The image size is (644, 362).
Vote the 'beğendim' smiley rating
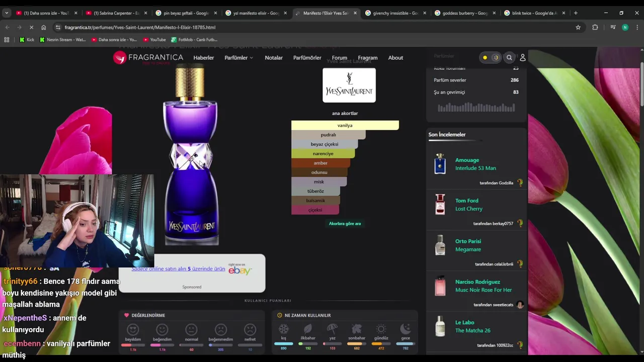[162, 330]
